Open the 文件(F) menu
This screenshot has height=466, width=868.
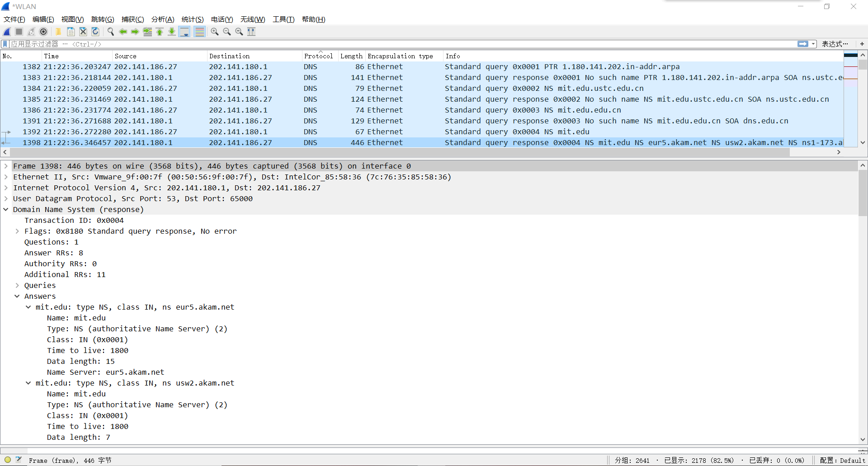tap(14, 19)
